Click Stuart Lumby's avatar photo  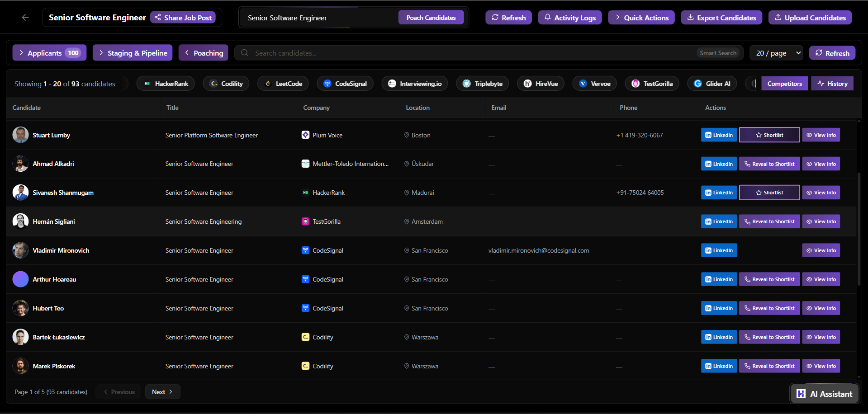(20, 135)
